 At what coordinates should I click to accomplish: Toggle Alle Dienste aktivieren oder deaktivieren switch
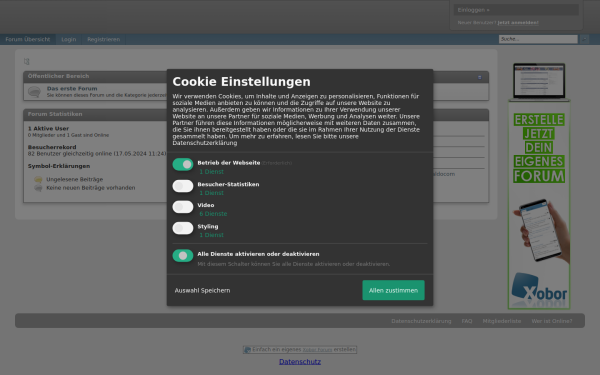point(183,256)
